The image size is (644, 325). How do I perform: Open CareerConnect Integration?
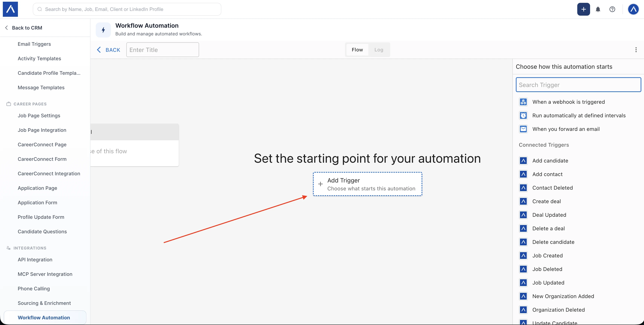pos(49,173)
